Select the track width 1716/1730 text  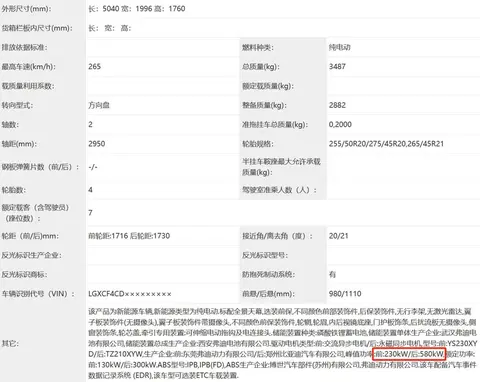click(129, 236)
